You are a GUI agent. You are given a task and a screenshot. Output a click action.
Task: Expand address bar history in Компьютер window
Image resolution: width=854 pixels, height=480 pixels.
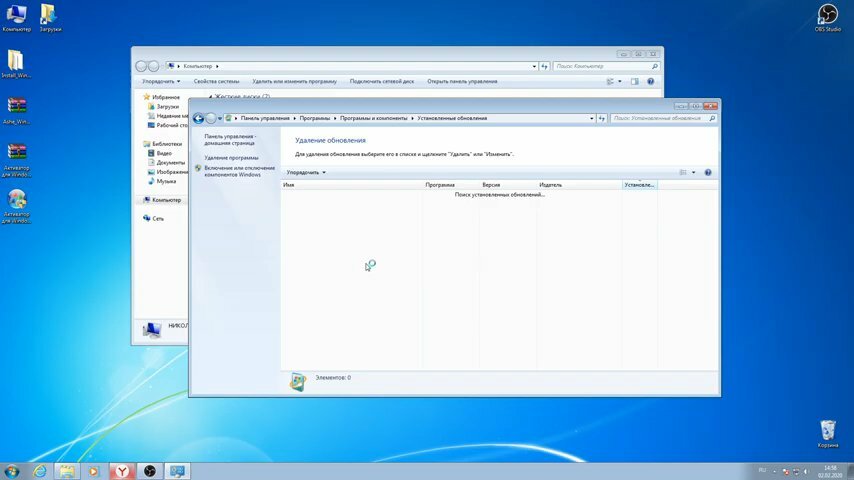click(534, 66)
